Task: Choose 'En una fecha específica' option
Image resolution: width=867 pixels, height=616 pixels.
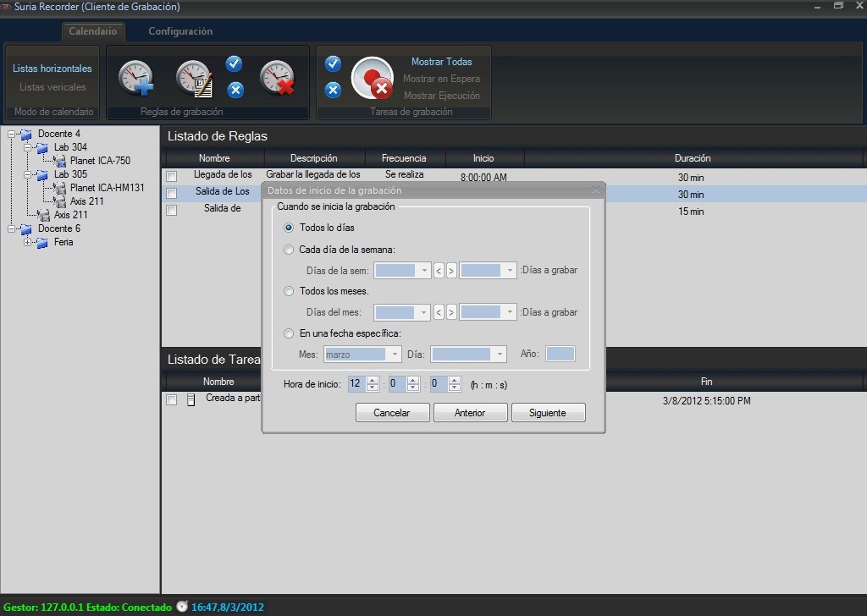Action: point(290,333)
